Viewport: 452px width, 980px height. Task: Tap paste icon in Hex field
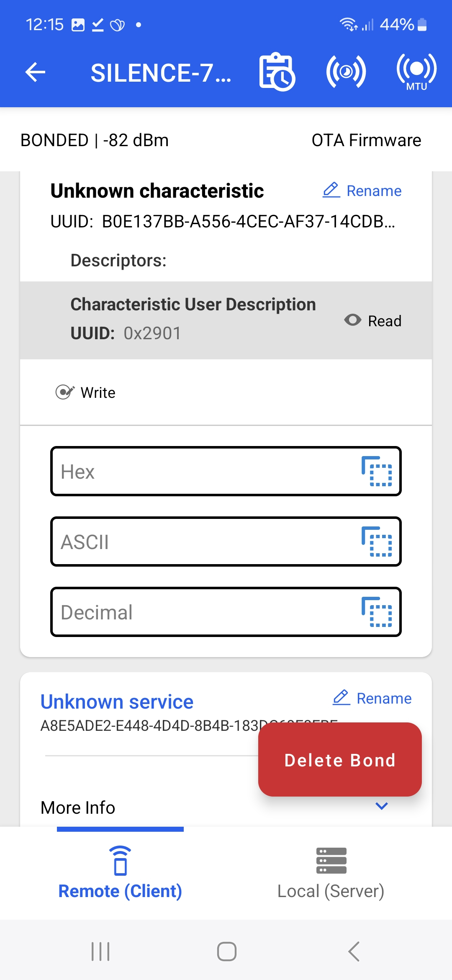pos(377,471)
